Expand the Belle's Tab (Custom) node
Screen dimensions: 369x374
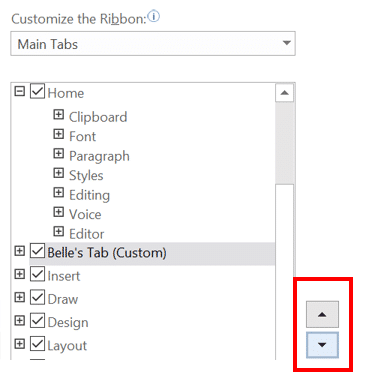[x=20, y=251]
